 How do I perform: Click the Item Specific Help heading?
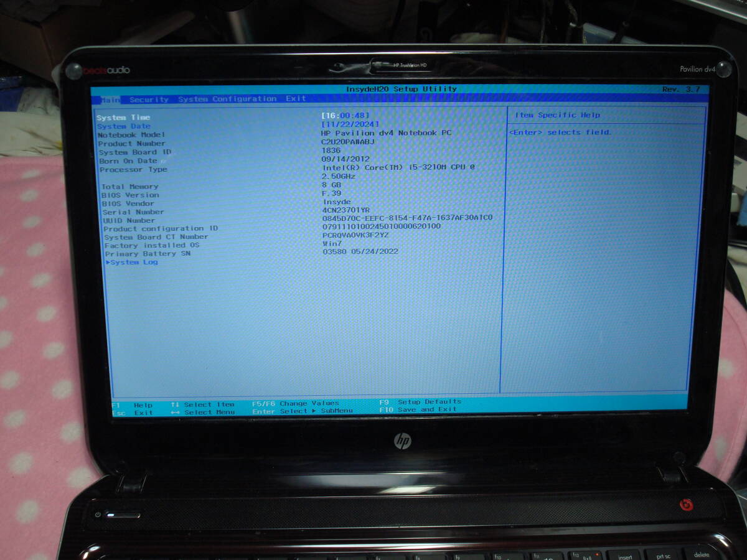tap(558, 115)
